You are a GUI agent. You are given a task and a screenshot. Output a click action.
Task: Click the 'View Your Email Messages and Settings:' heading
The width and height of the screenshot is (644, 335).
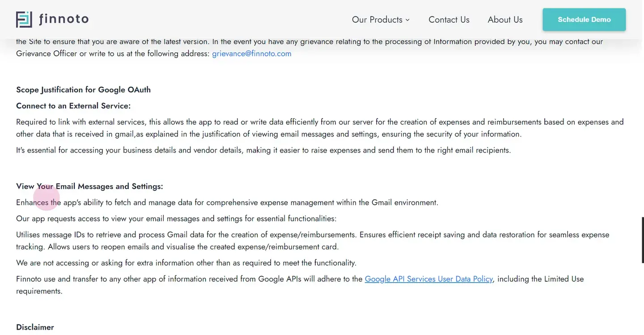pos(89,186)
